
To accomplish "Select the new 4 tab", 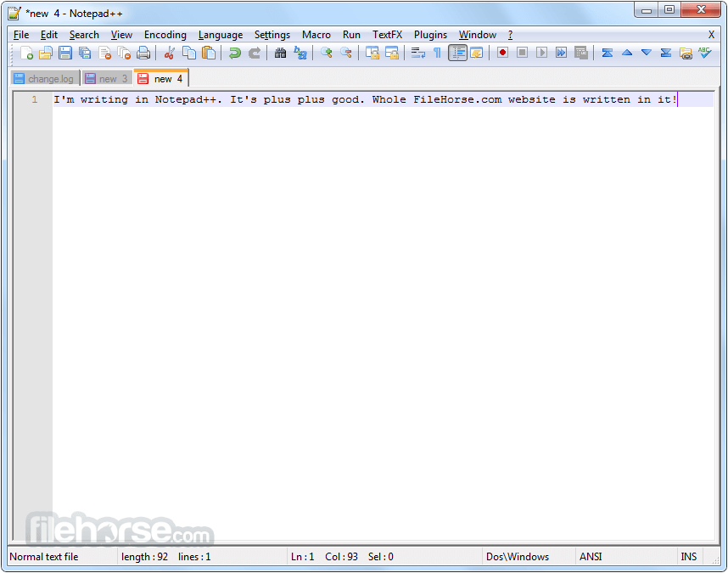I will pyautogui.click(x=161, y=78).
